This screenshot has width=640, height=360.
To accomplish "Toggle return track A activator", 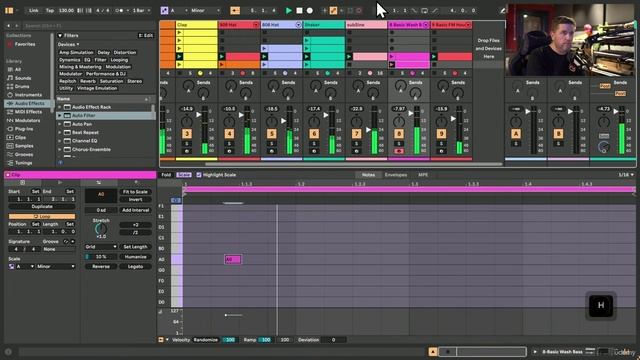I will 516,134.
